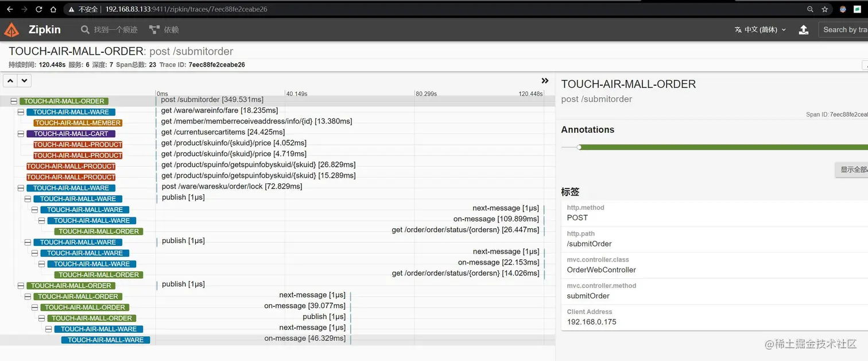Collapse the get /currentusercartitems span children

pyautogui.click(x=21, y=134)
